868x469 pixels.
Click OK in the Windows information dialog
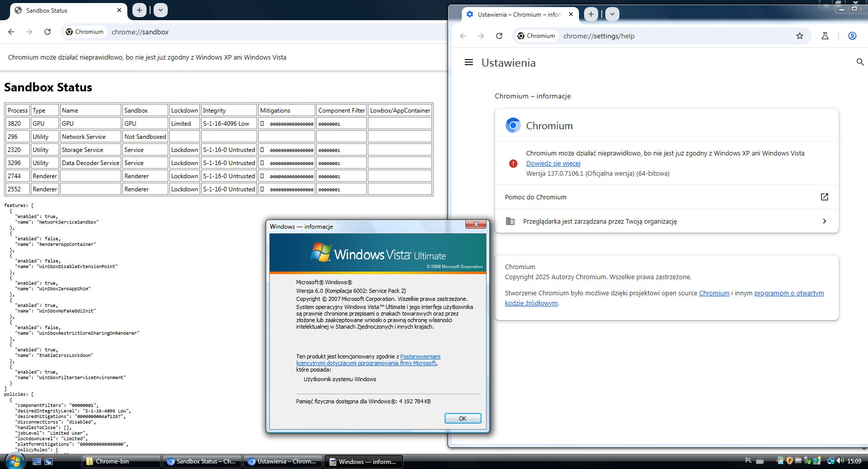pyautogui.click(x=463, y=419)
